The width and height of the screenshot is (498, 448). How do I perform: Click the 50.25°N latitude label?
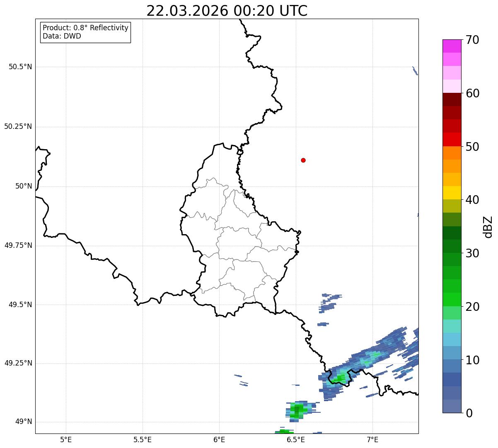18,126
